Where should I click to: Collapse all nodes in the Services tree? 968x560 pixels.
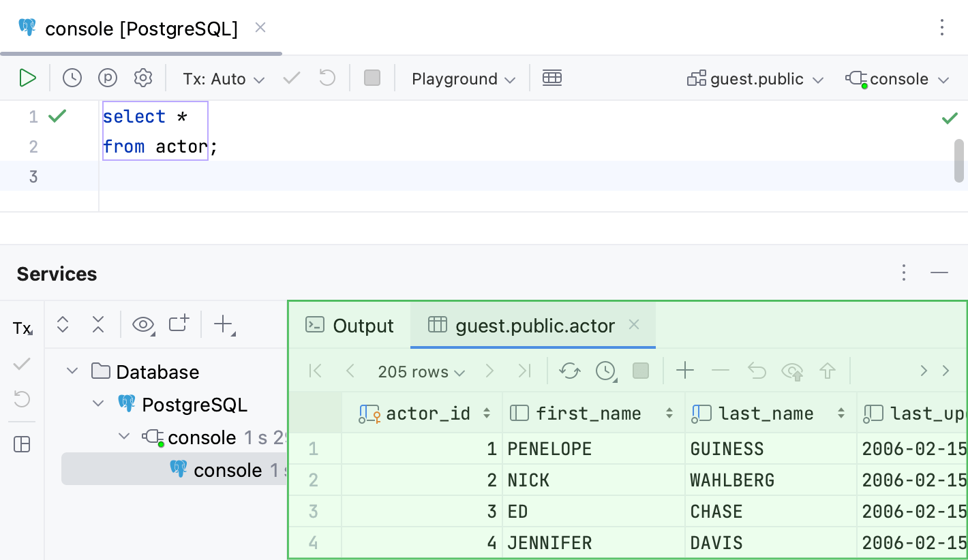pyautogui.click(x=97, y=325)
